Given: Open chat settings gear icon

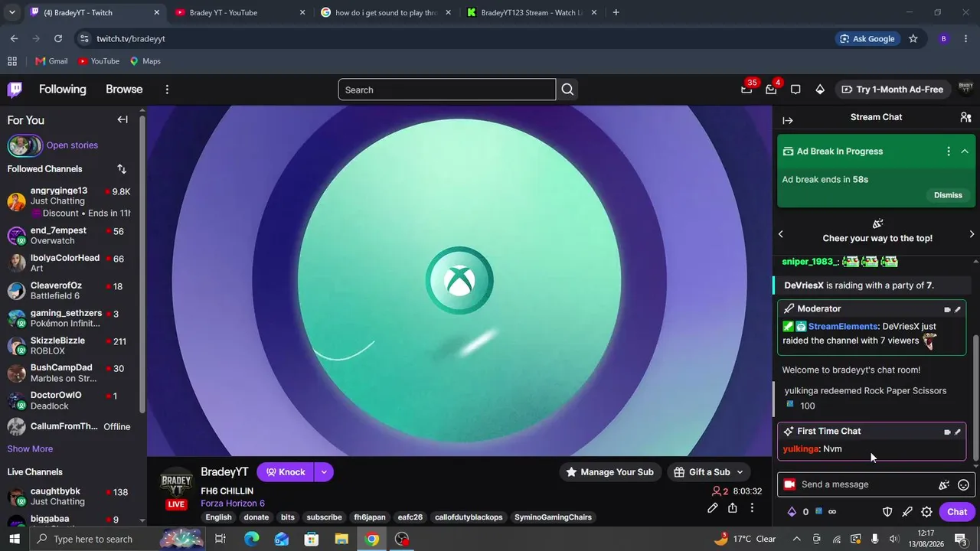Looking at the screenshot, I should coord(926,512).
